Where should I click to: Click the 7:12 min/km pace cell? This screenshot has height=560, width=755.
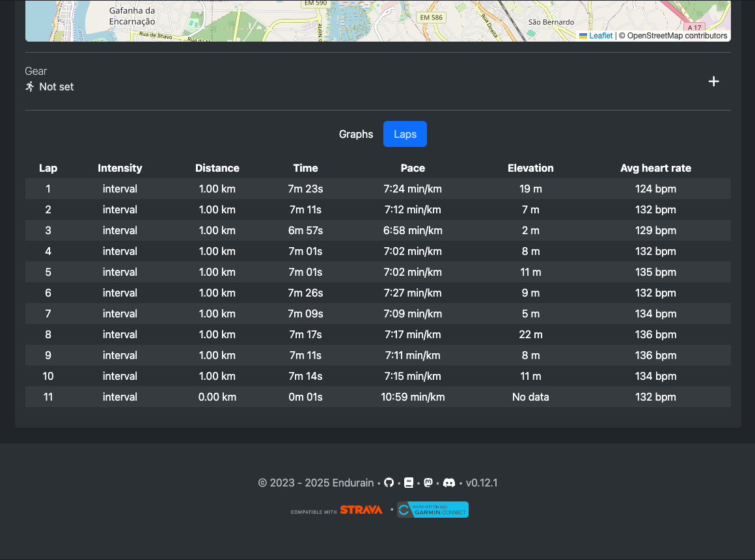tap(413, 210)
